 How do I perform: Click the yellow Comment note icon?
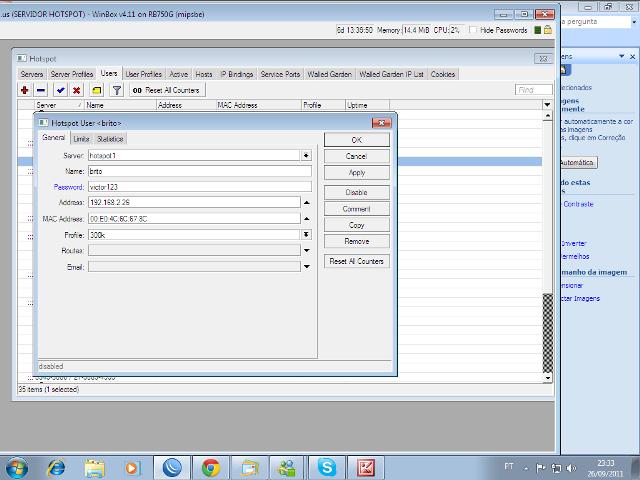(x=96, y=90)
